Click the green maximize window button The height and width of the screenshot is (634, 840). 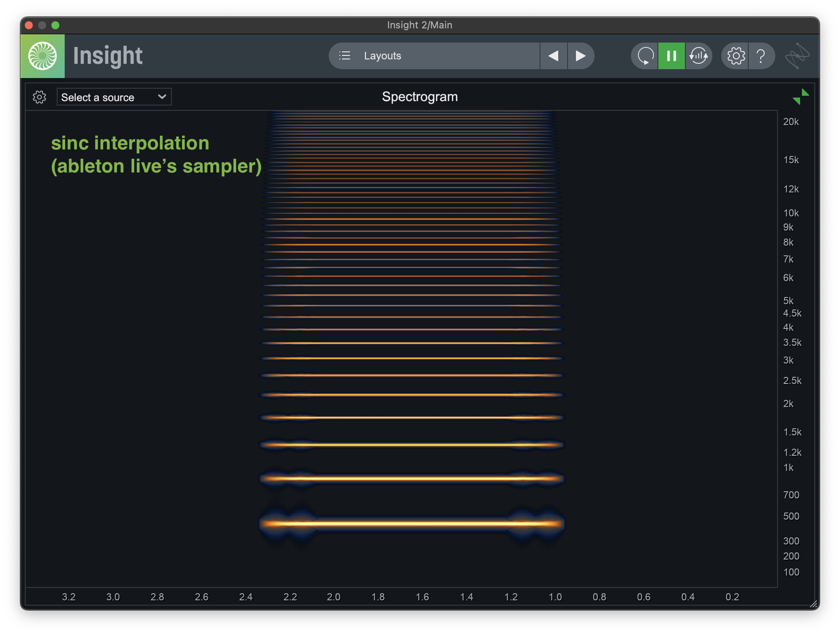55,25
